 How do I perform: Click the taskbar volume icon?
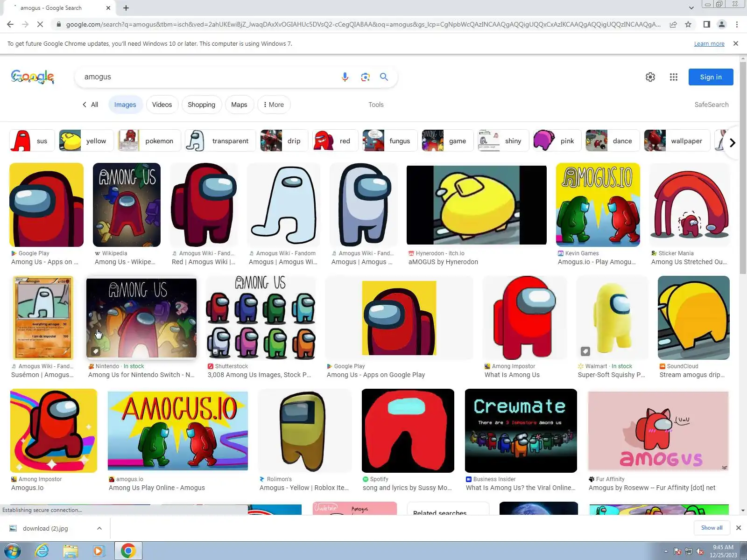pyautogui.click(x=700, y=551)
